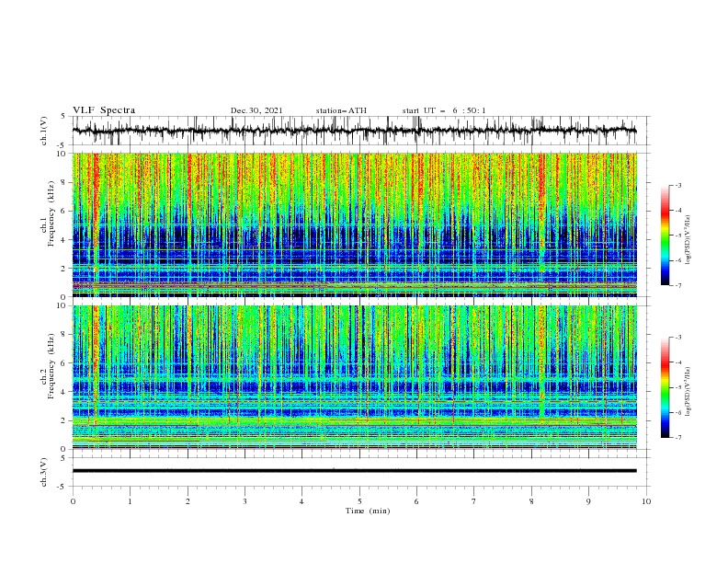Click the "Time (min)" x-axis label
Screen dimensions: 728x563
pyautogui.click(x=368, y=511)
